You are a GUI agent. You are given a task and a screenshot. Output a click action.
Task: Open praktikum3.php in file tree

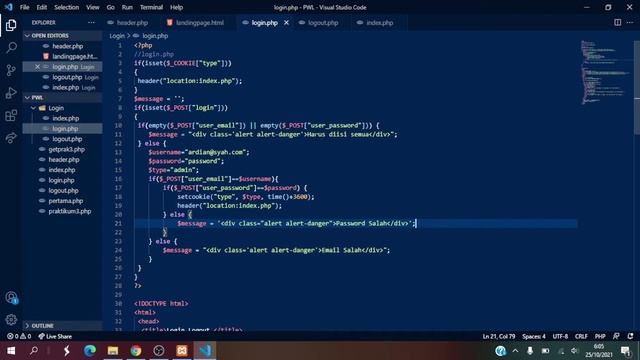[x=70, y=211]
